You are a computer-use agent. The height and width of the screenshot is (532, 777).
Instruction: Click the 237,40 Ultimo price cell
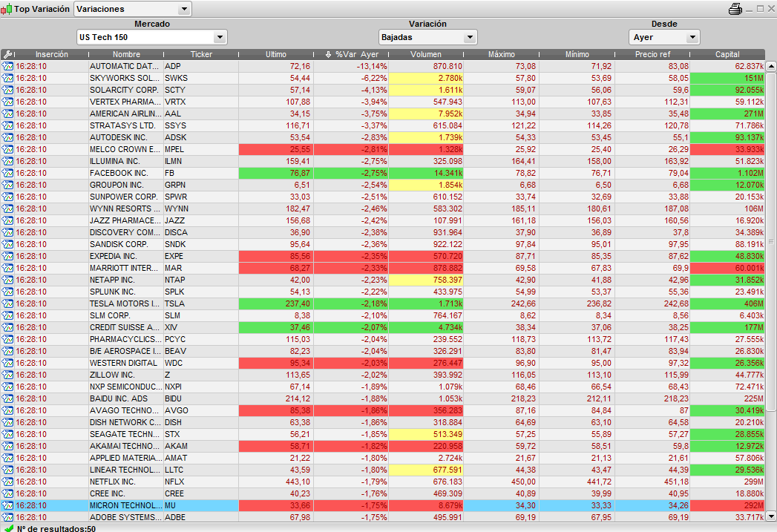276,304
